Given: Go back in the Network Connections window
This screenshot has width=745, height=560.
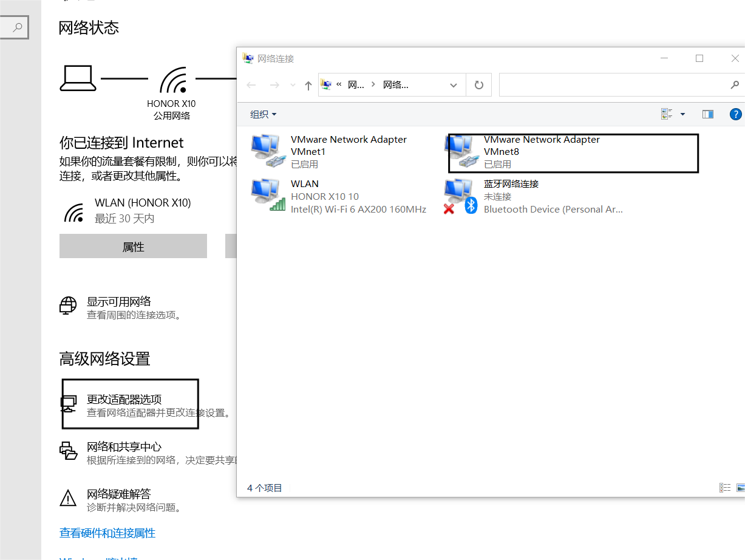Looking at the screenshot, I should coord(251,86).
